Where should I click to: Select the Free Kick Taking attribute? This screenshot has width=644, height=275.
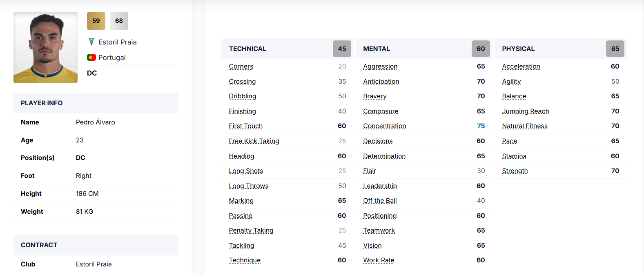[x=254, y=141]
